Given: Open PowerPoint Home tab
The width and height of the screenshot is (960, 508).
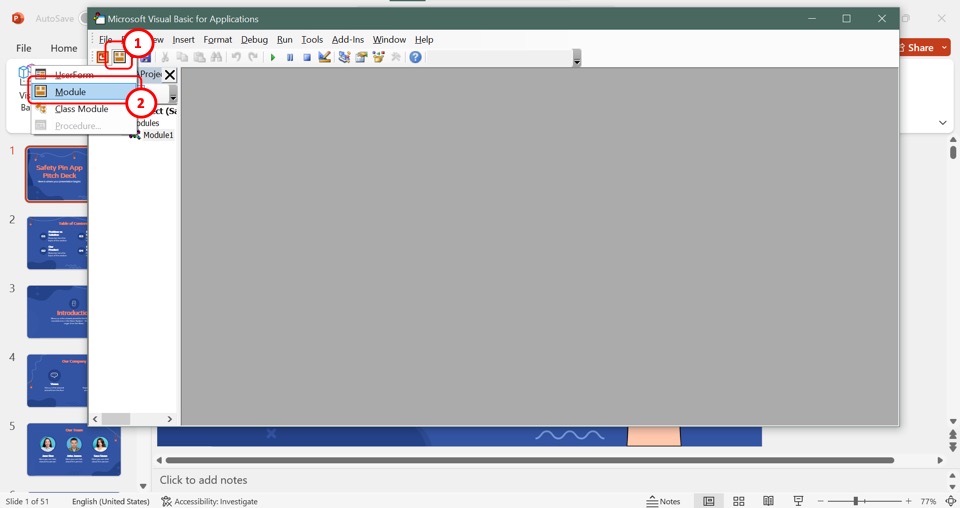Looking at the screenshot, I should tap(64, 48).
